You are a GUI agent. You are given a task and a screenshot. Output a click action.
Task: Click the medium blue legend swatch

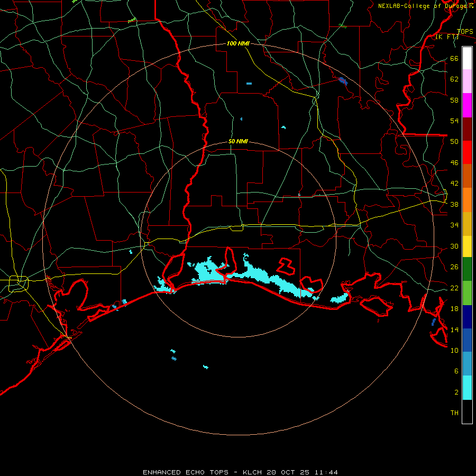(x=467, y=340)
